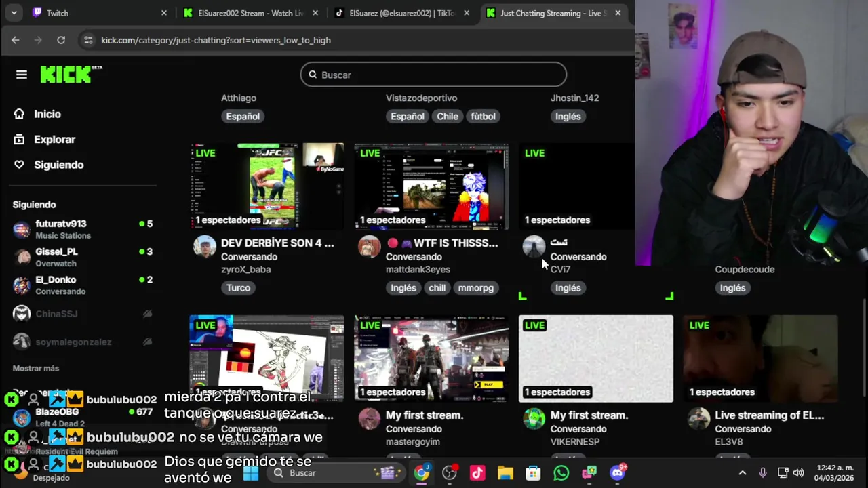Expand Mostrar más in following list
This screenshot has width=868, height=488.
tap(35, 368)
